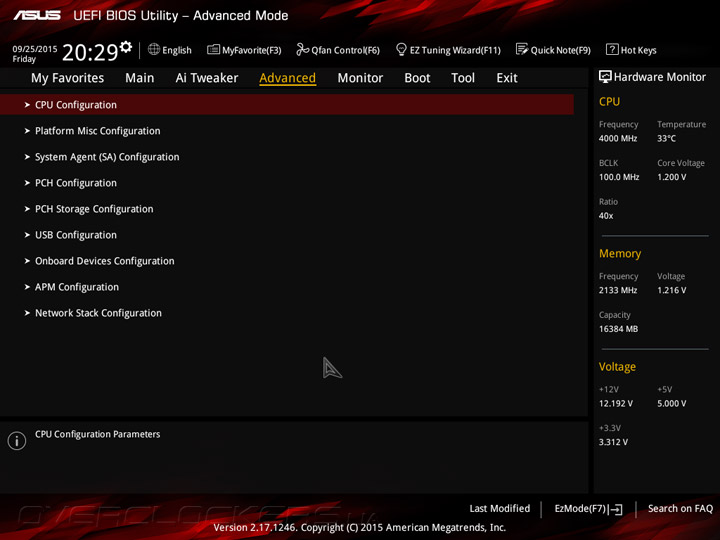Click the Ratio 40x value

pyautogui.click(x=606, y=216)
